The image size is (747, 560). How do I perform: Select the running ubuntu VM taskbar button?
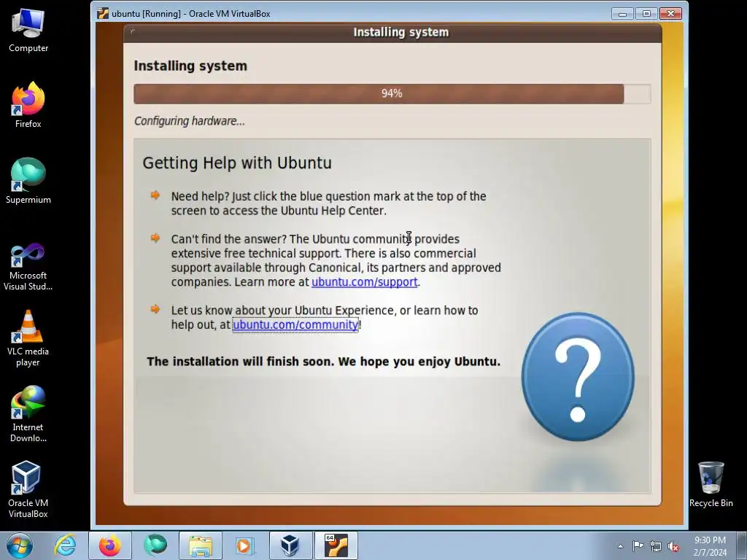[336, 545]
